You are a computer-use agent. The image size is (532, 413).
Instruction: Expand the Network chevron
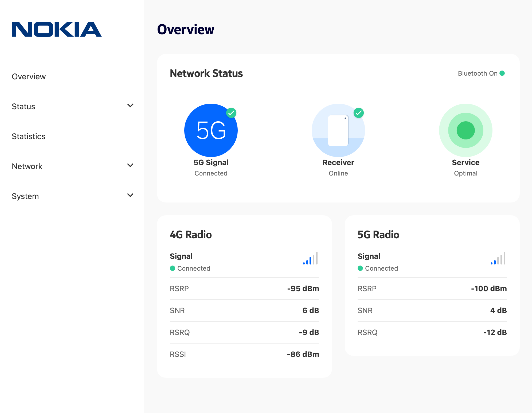tap(130, 165)
